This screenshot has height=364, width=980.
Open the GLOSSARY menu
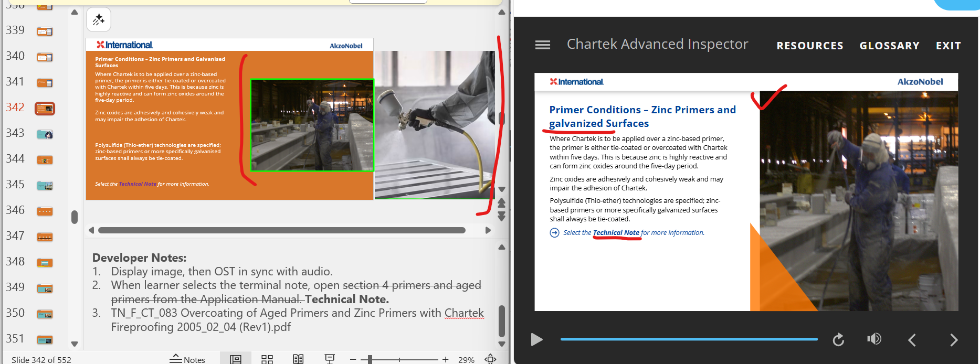889,46
